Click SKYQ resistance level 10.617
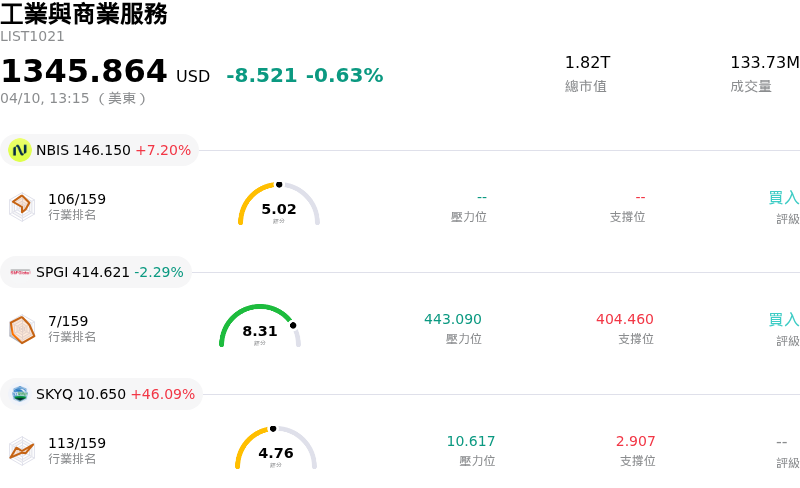 pos(471,442)
